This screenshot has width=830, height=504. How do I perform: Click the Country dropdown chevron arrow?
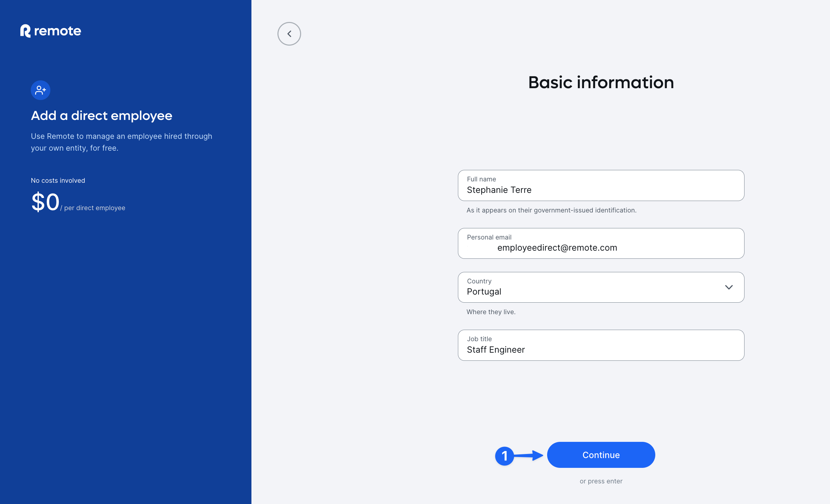click(x=729, y=287)
